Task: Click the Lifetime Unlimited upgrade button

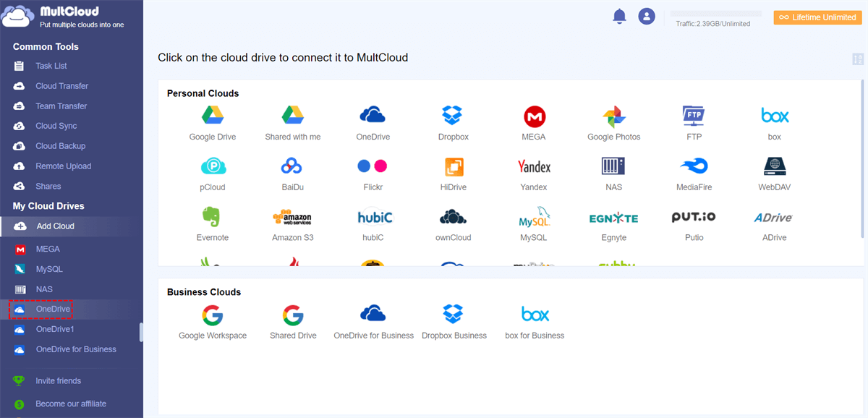Action: point(817,17)
